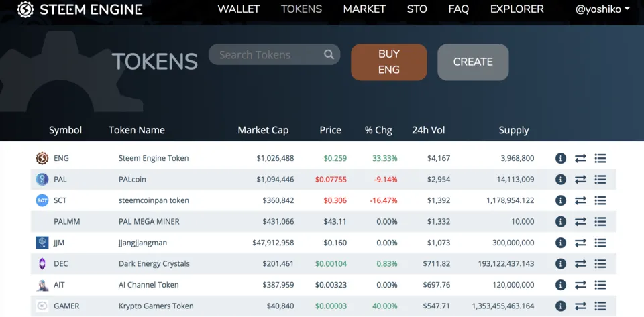Image resolution: width=644 pixels, height=317 pixels.
Task: Show info for PAL MEGA MINER
Action: tap(561, 221)
